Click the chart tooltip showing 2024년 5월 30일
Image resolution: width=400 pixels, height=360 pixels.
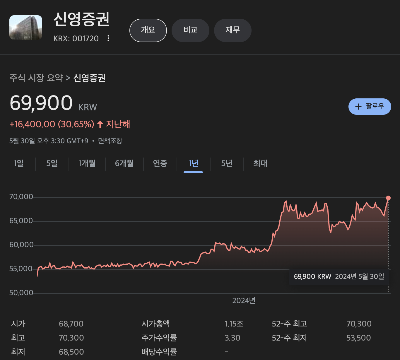[x=339, y=277]
